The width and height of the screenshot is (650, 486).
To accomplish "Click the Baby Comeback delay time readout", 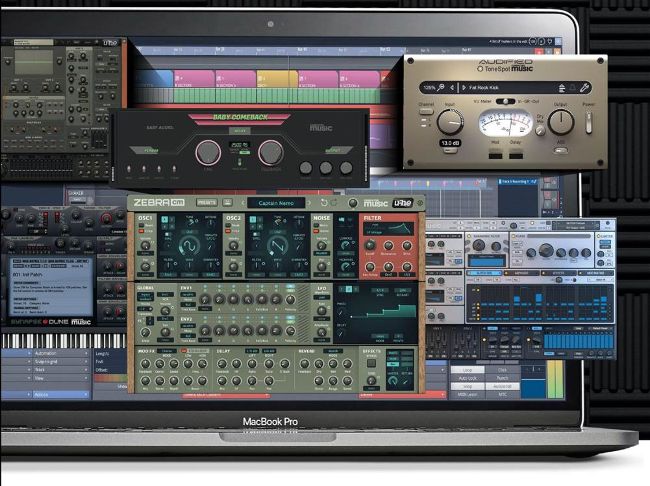I will [x=240, y=146].
